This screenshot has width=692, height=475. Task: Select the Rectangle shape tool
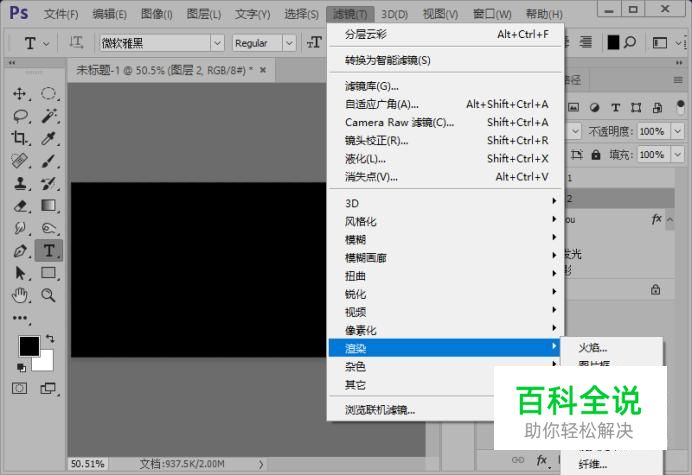(x=49, y=273)
